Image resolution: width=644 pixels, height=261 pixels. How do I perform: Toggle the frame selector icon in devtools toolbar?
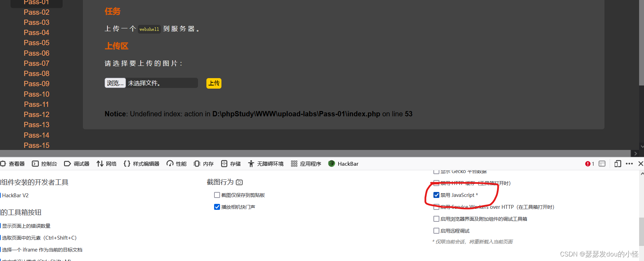pos(602,164)
